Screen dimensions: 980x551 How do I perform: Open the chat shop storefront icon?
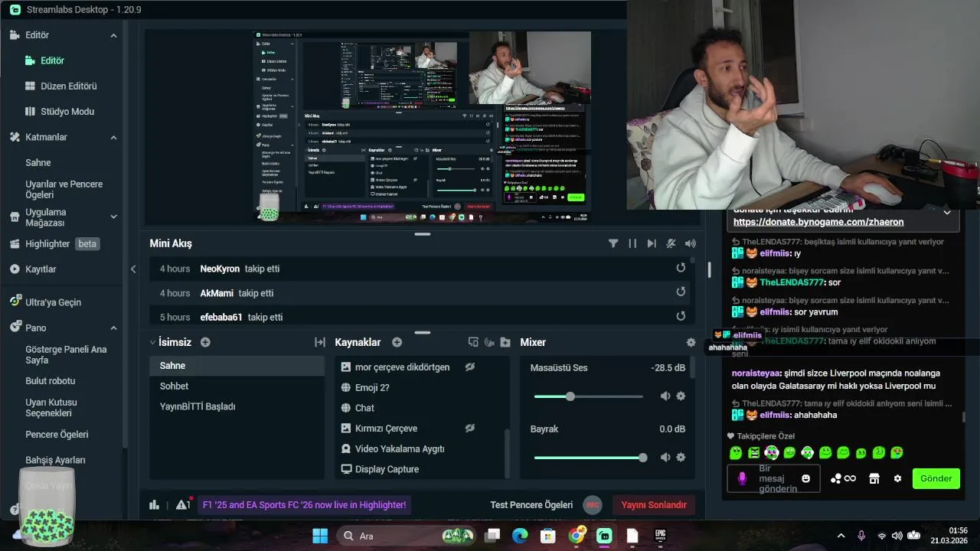pos(874,478)
